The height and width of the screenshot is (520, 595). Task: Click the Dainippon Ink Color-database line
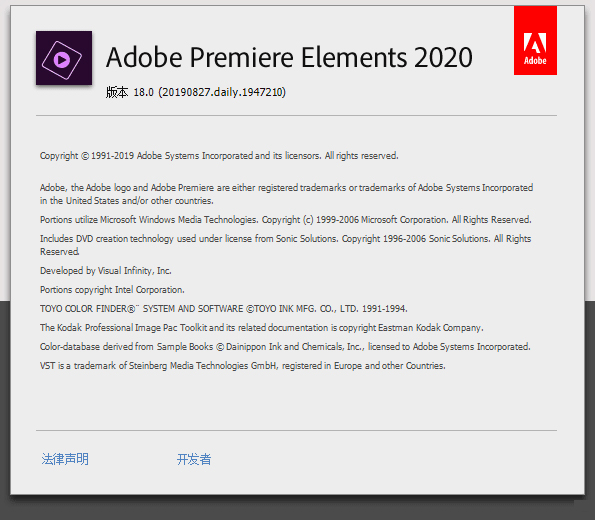click(285, 347)
